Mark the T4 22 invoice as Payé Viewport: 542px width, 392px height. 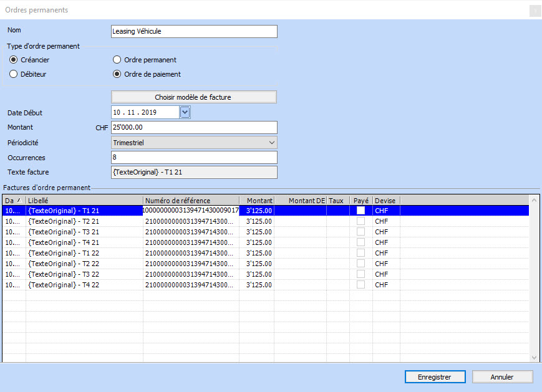click(x=361, y=285)
